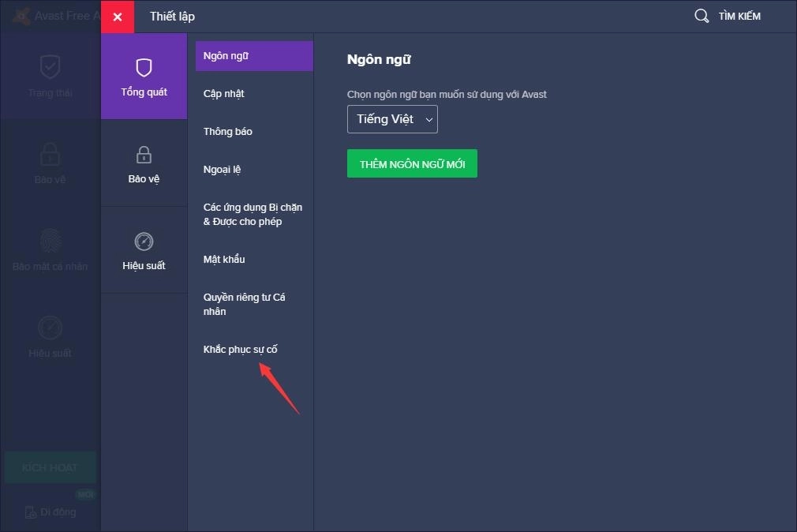Open Quyền riêng tư Cá nhân settings
The width and height of the screenshot is (797, 532).
coord(244,304)
